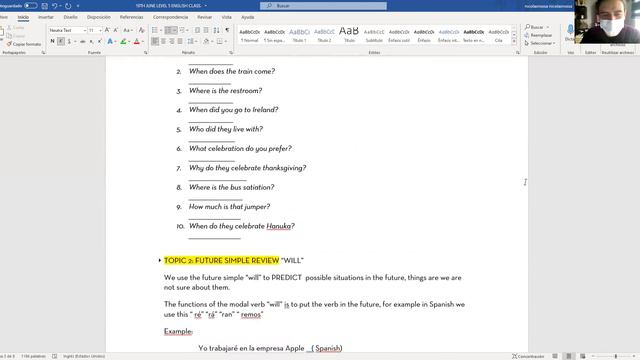The height and width of the screenshot is (360, 640).
Task: Click the Decrease Indent icon
Action: [198, 30]
